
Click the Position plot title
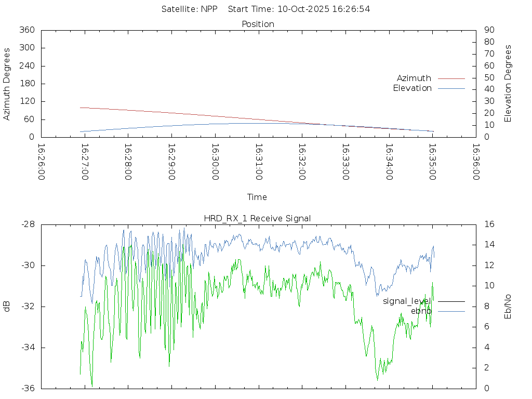(x=258, y=24)
